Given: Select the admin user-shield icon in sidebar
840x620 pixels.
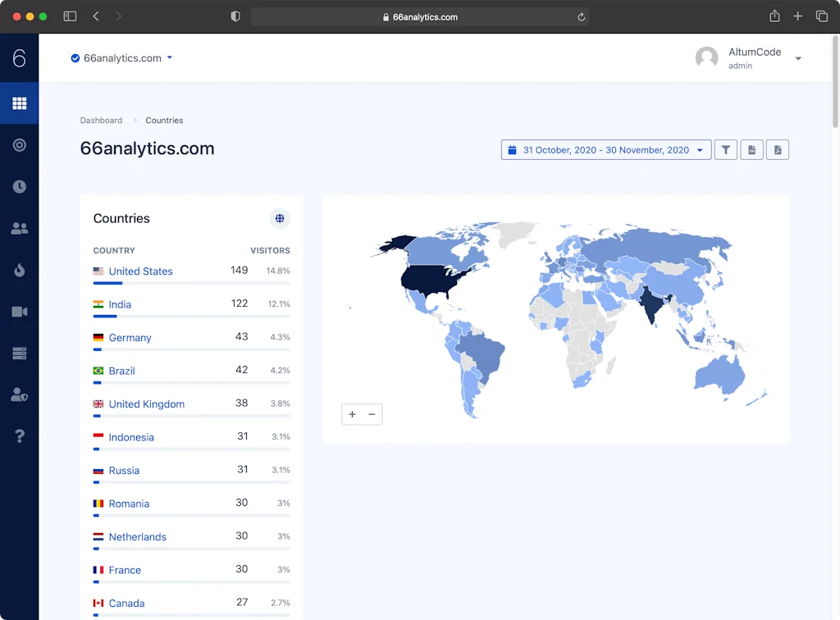Looking at the screenshot, I should pyautogui.click(x=19, y=394).
